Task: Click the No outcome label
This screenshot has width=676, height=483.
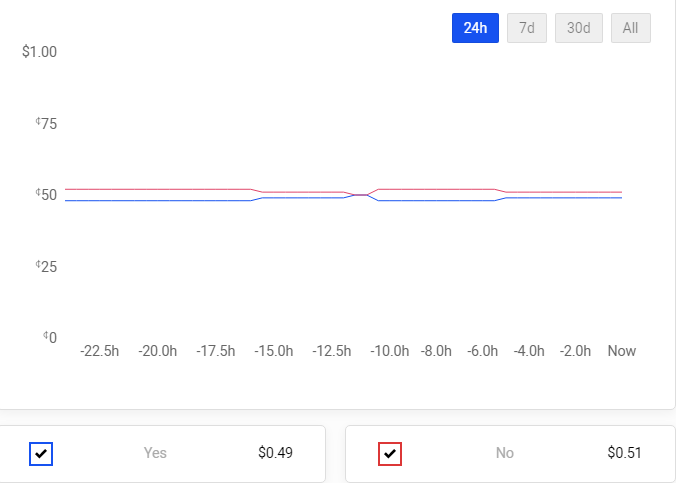Action: pos(505,453)
